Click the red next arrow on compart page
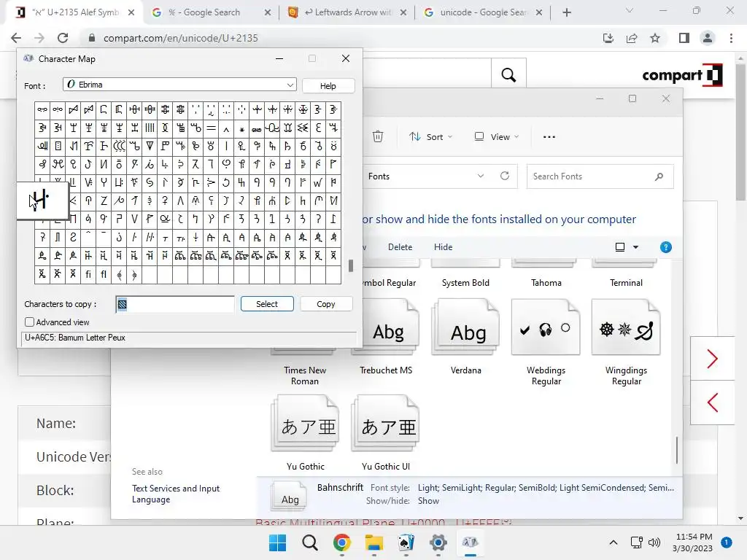The width and height of the screenshot is (747, 560). (x=712, y=359)
